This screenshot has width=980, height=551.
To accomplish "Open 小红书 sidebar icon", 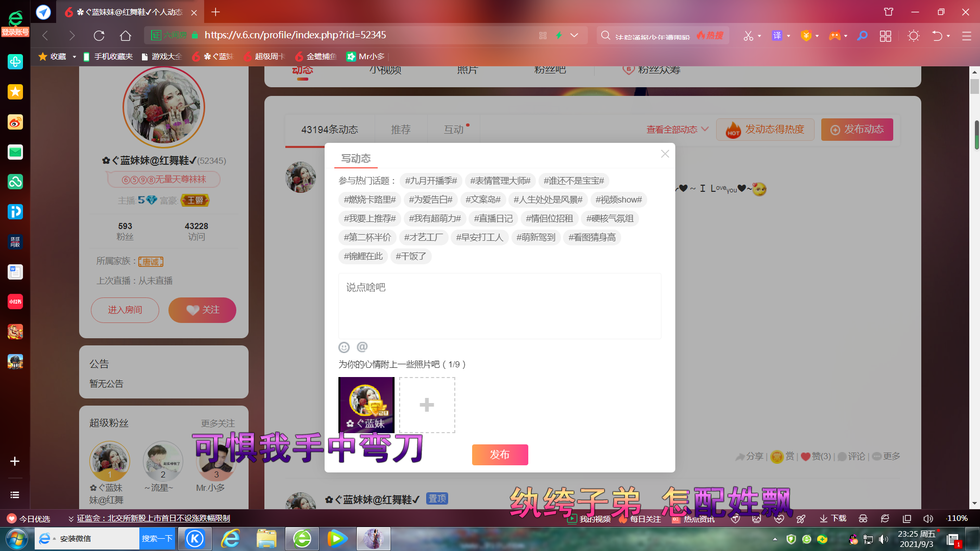I will pos(15,302).
